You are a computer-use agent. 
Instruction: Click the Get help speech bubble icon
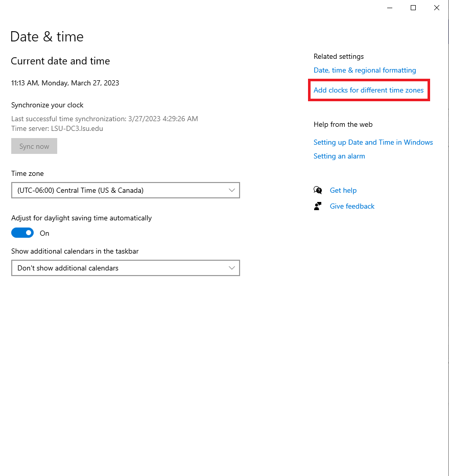click(x=318, y=190)
